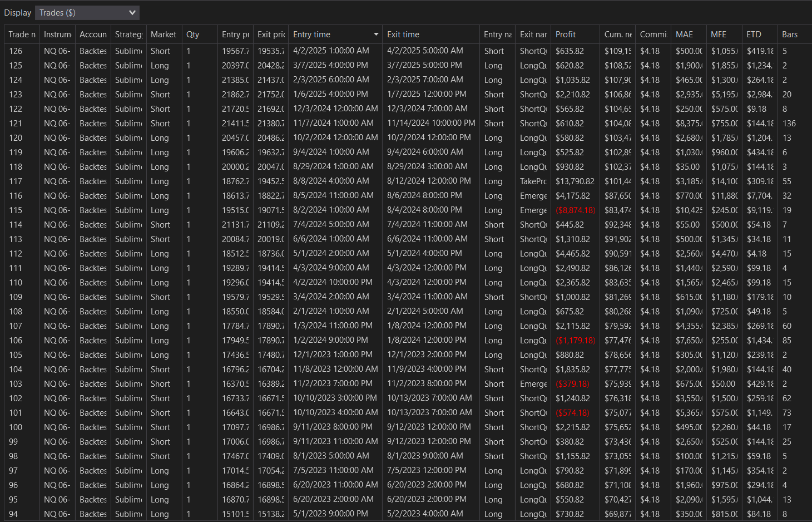This screenshot has height=522, width=812.
Task: Open the Display Trades ($) dropdown
Action: [x=87, y=12]
